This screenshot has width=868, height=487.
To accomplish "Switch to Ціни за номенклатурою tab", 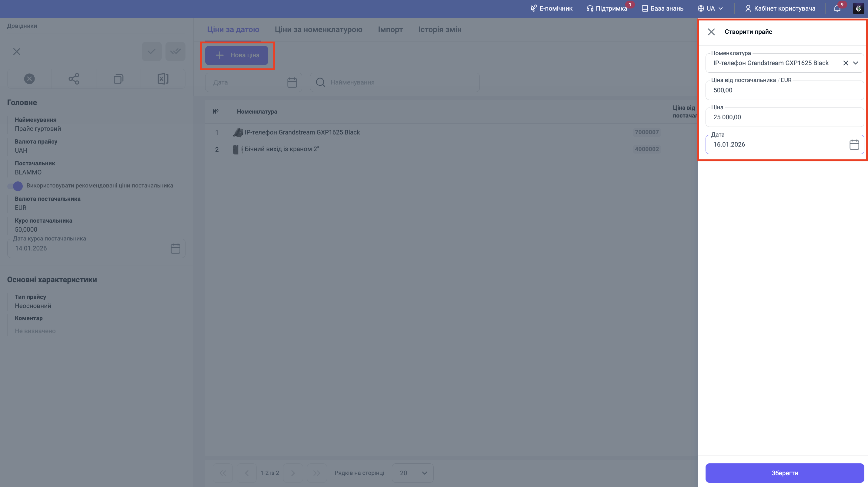I will pos(319,30).
